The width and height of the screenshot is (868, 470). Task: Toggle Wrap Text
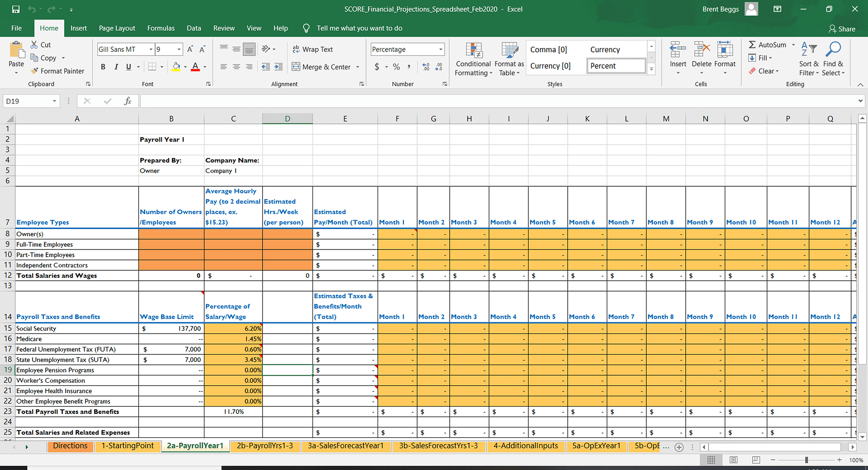[x=312, y=49]
